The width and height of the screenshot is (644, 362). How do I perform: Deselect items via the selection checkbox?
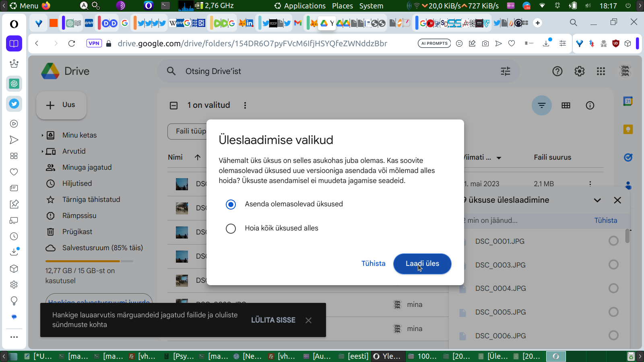coord(174,105)
